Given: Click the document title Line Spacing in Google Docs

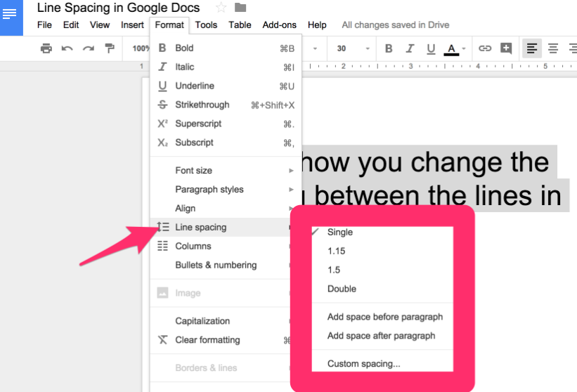Looking at the screenshot, I should [x=118, y=8].
